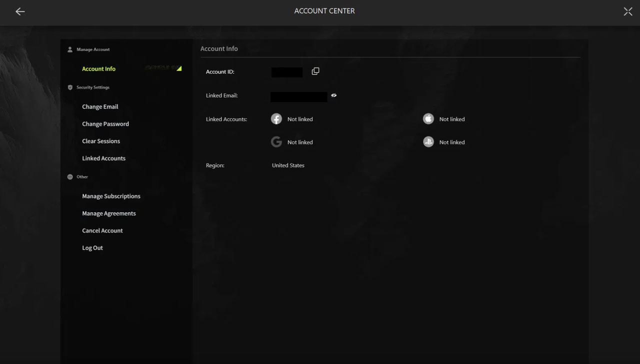Open the Change Email page

click(100, 106)
